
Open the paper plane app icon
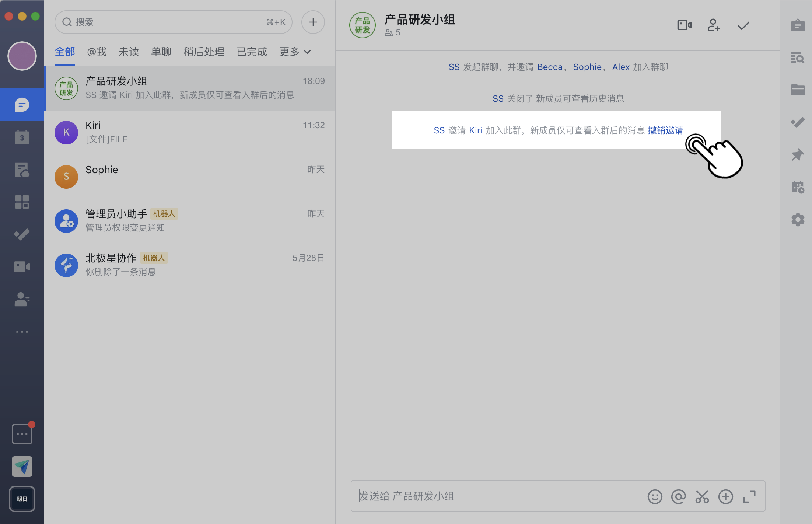click(22, 467)
